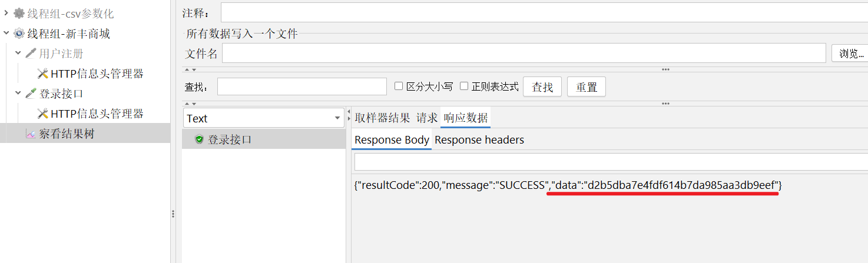Screen dimensions: 868x263
Task: Click wrench icon under 登录接口
Action: 42,114
